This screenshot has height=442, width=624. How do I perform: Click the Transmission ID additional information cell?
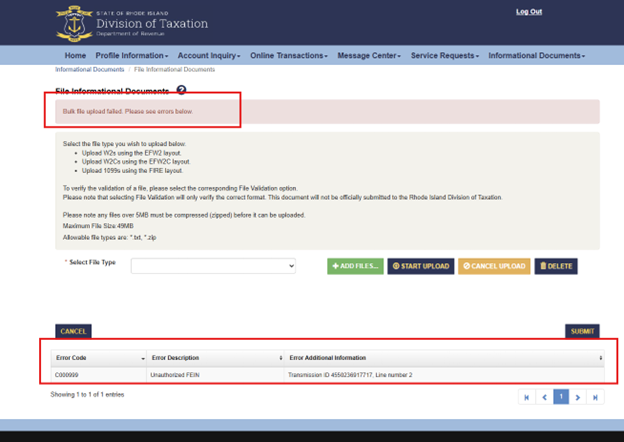point(444,375)
